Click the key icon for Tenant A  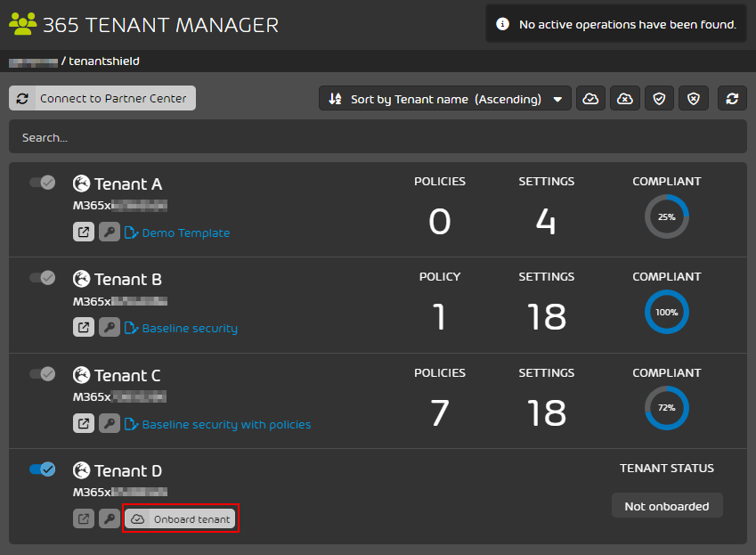[110, 232]
